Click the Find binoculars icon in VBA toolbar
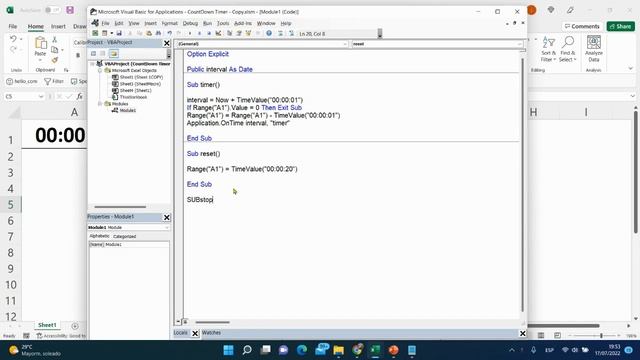Image resolution: width=640 pixels, height=360 pixels. pos(158,33)
